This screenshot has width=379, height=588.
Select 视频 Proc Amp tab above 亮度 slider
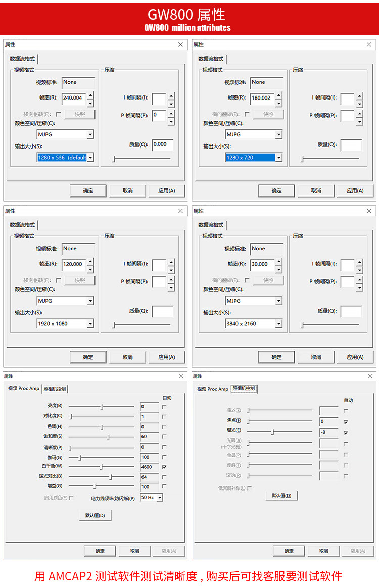24,389
